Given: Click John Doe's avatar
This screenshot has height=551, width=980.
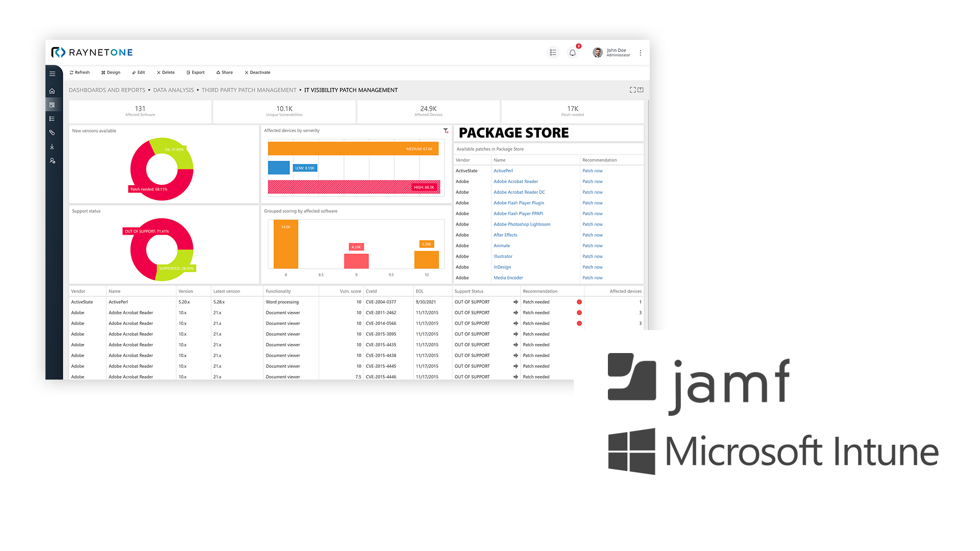Looking at the screenshot, I should [x=597, y=53].
